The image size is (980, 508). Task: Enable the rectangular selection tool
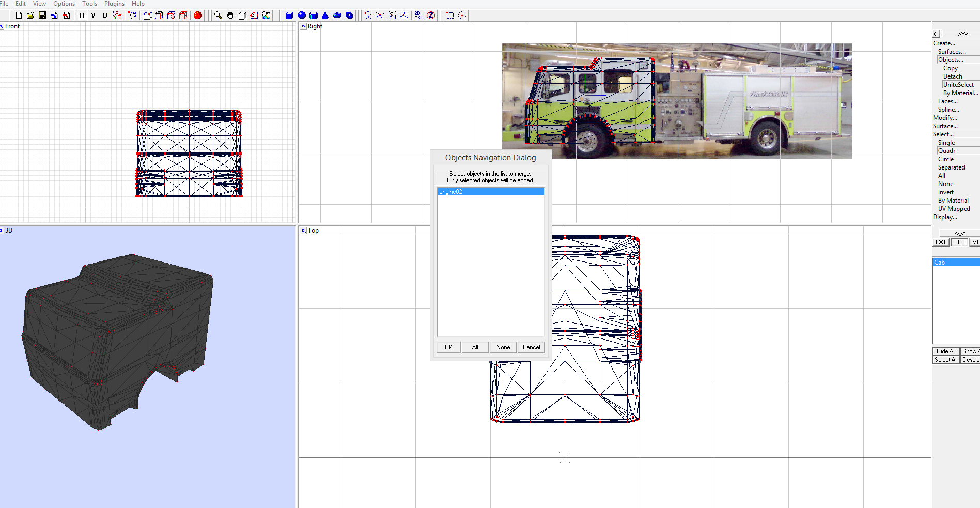(x=451, y=15)
